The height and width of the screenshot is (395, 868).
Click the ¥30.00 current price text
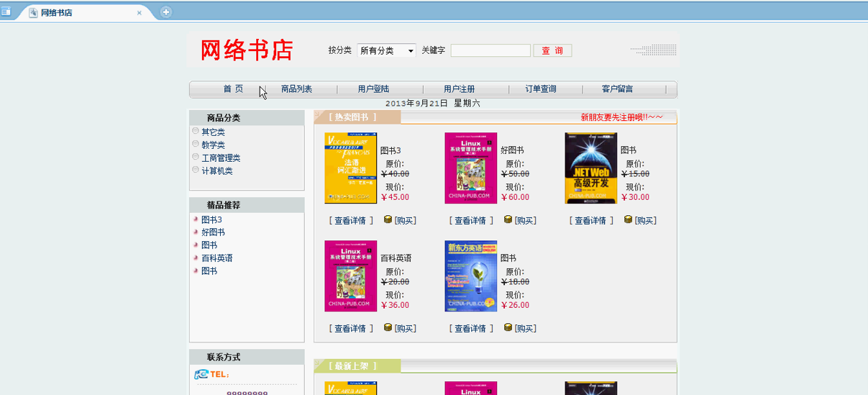[x=635, y=197]
